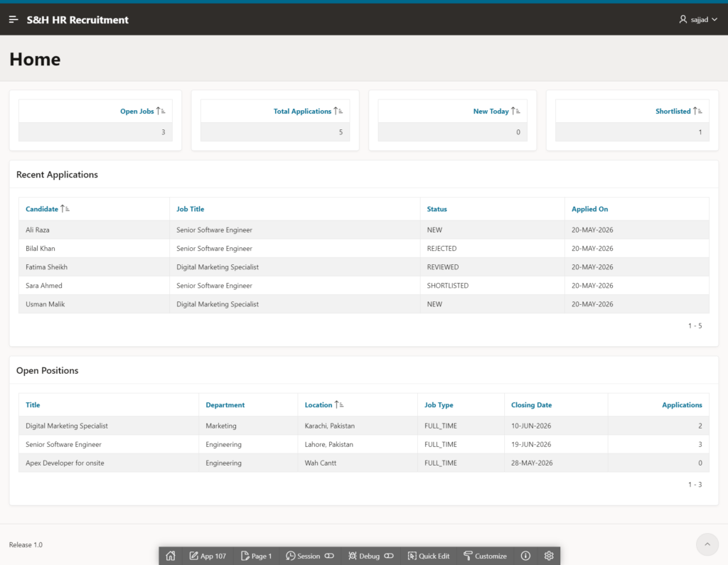Go to developer toolbar Home icon
Screen dimensions: 728x565
pyautogui.click(x=171, y=556)
